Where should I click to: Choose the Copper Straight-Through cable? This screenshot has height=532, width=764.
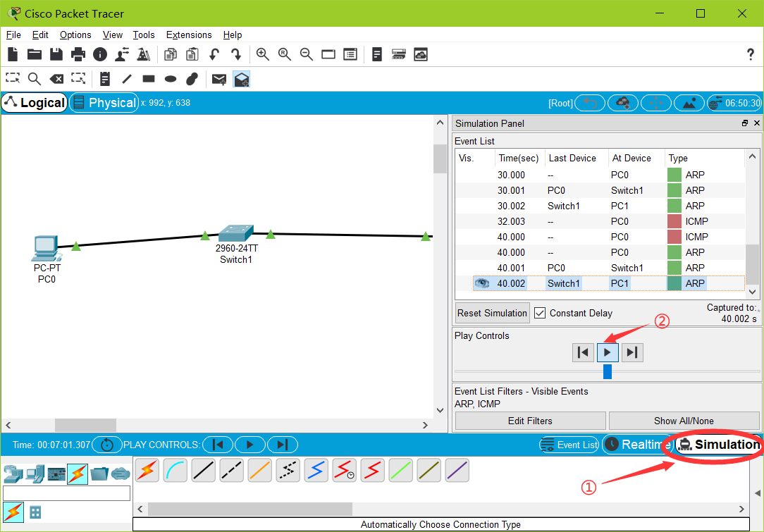204,471
